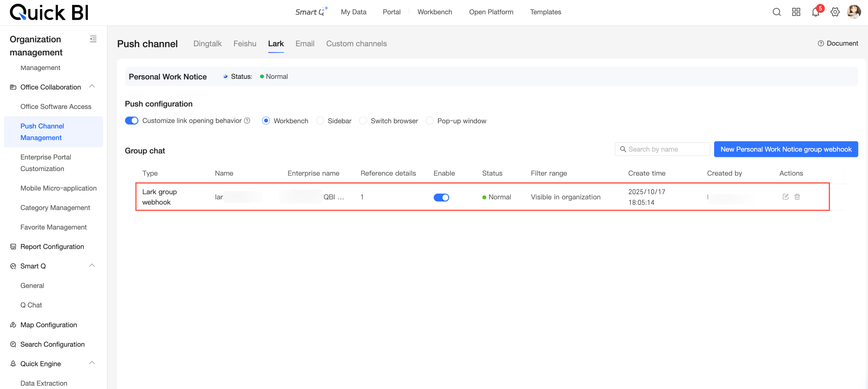Disable the Lark group webhook Enable switch
The height and width of the screenshot is (389, 868).
(441, 198)
